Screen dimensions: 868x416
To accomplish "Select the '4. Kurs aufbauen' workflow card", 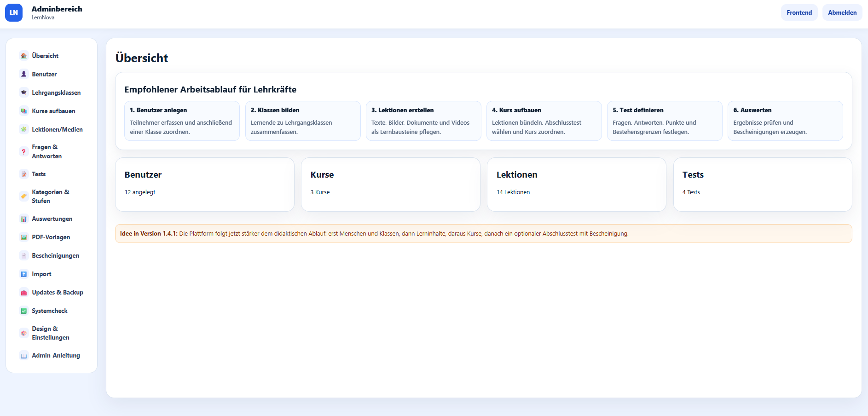I will coord(544,121).
